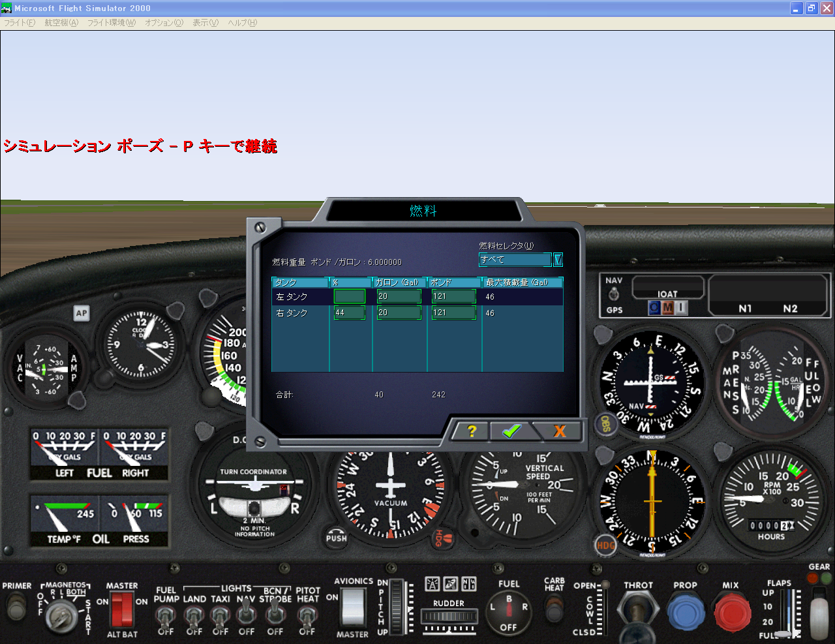
Task: Pull the carb heat knob
Action: point(554,608)
